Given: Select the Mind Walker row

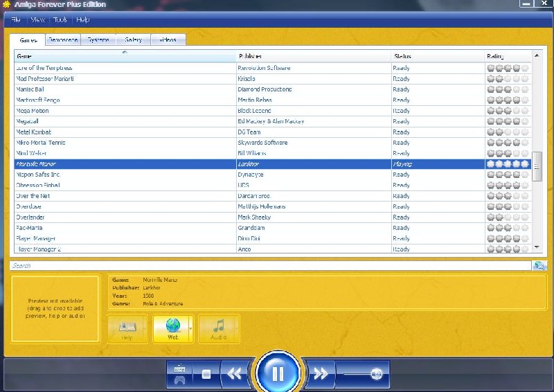Looking at the screenshot, I should click(272, 153).
